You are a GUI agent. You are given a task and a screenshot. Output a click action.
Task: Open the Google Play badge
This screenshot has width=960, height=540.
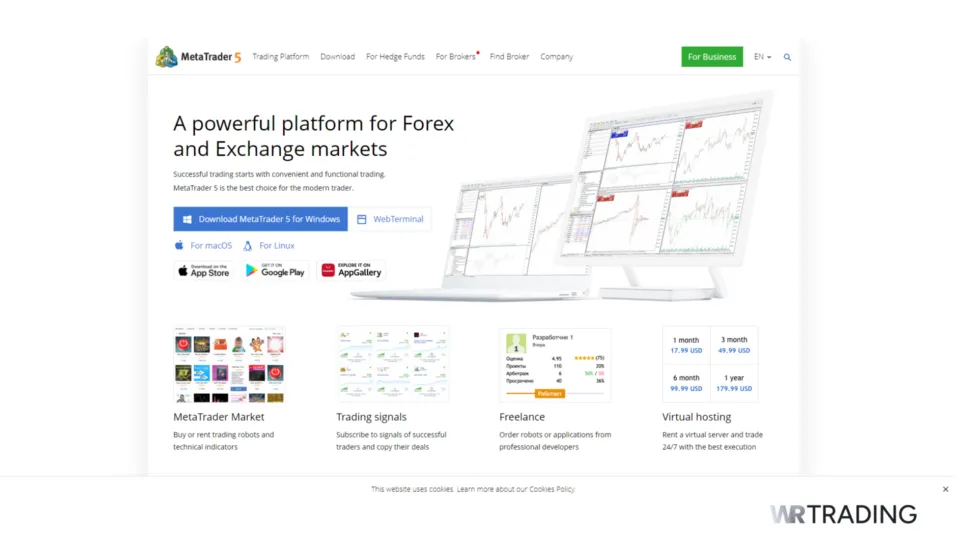(x=275, y=271)
